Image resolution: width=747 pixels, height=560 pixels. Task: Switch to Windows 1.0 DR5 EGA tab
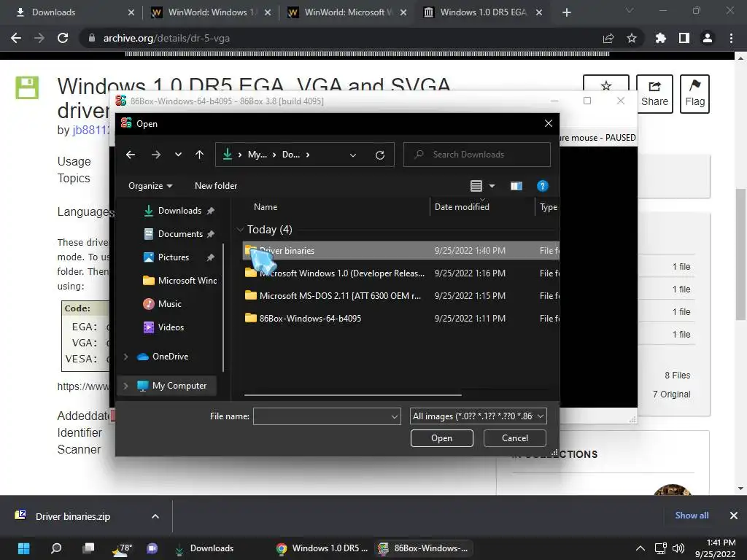(483, 12)
